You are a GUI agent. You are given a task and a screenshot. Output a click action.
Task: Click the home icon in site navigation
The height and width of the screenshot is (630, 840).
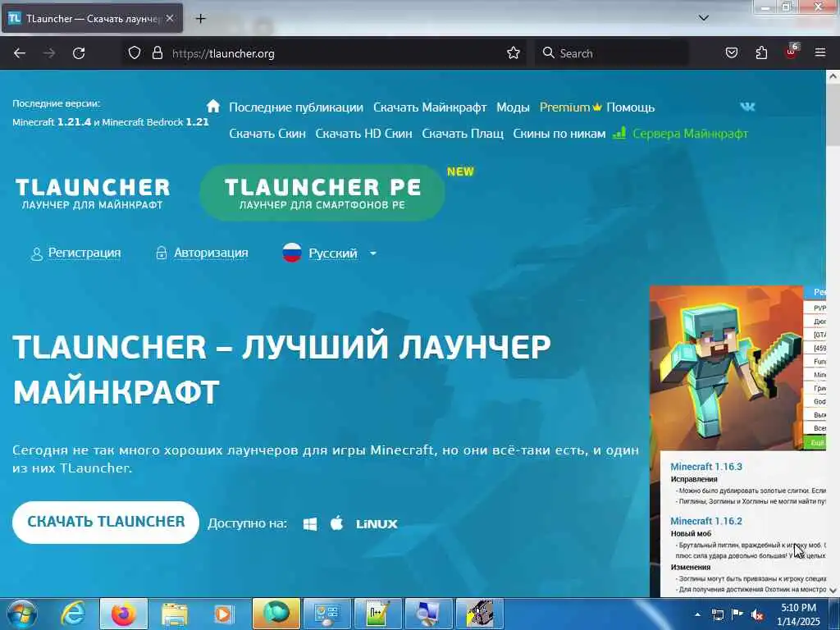tap(213, 106)
